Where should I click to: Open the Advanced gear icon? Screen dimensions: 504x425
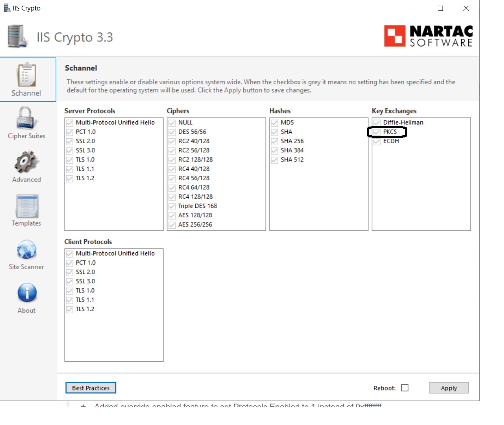coord(26,161)
